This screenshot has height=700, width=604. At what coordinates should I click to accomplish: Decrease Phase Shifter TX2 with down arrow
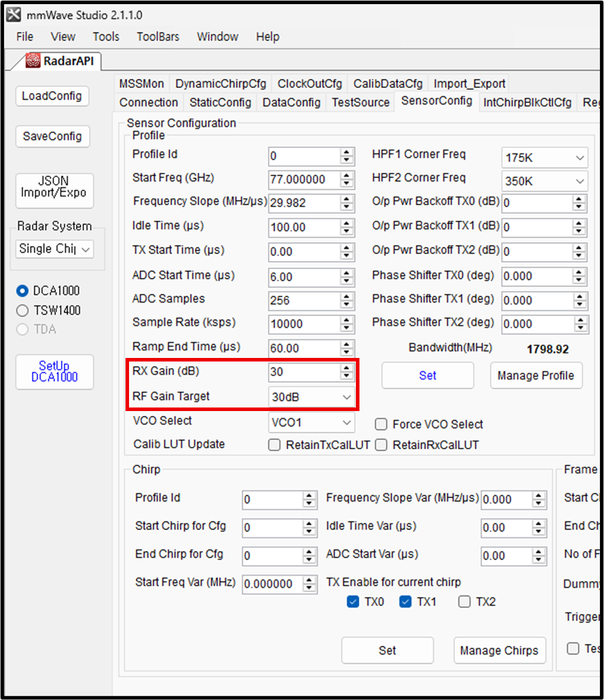[580, 328]
